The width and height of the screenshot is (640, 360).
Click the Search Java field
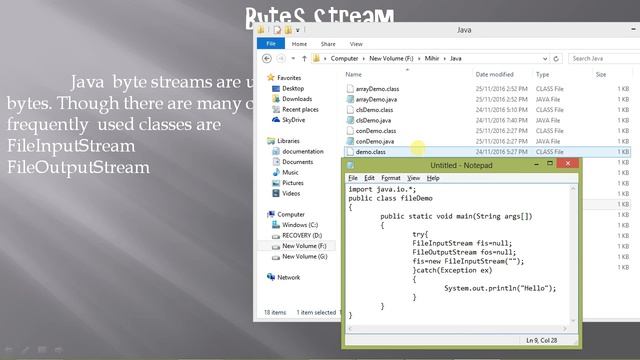604,59
